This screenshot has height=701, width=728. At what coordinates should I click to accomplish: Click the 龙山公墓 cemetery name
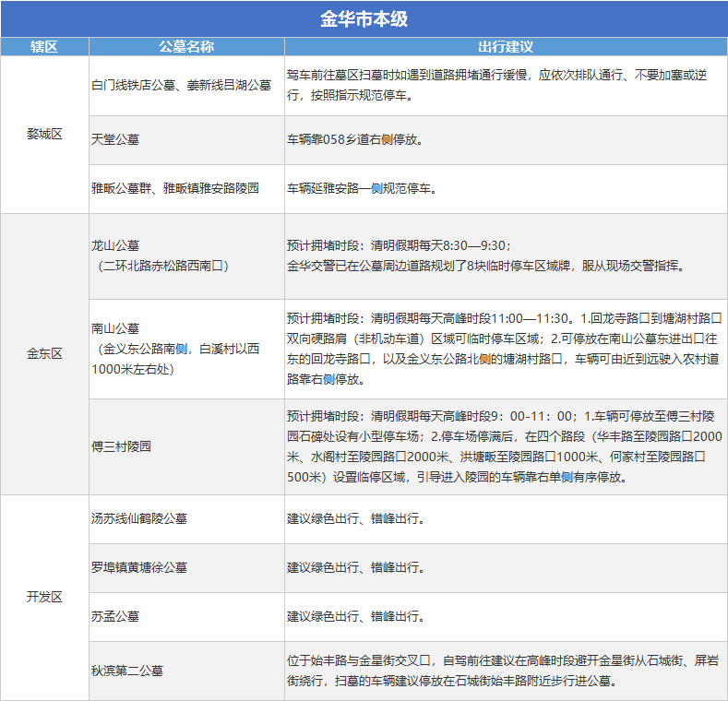point(115,245)
